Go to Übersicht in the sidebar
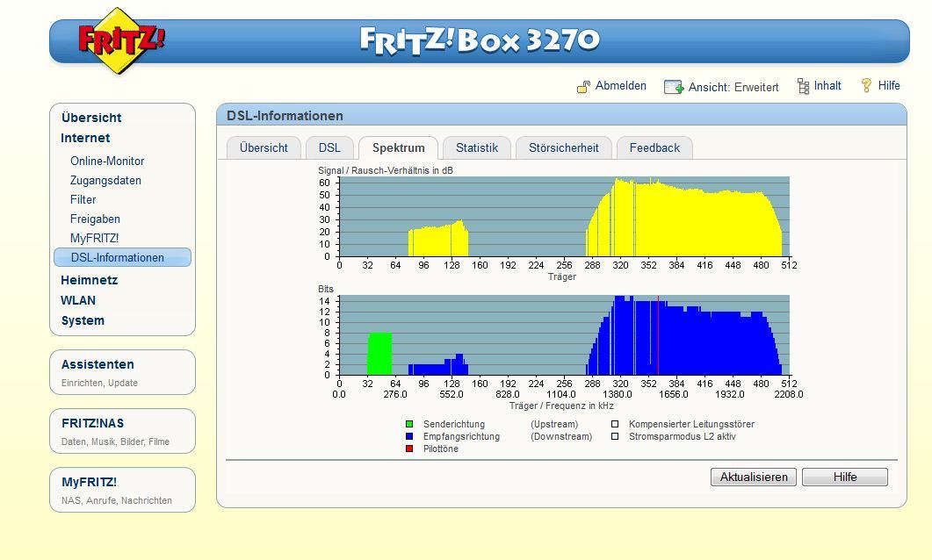The width and height of the screenshot is (932, 560). [x=91, y=118]
